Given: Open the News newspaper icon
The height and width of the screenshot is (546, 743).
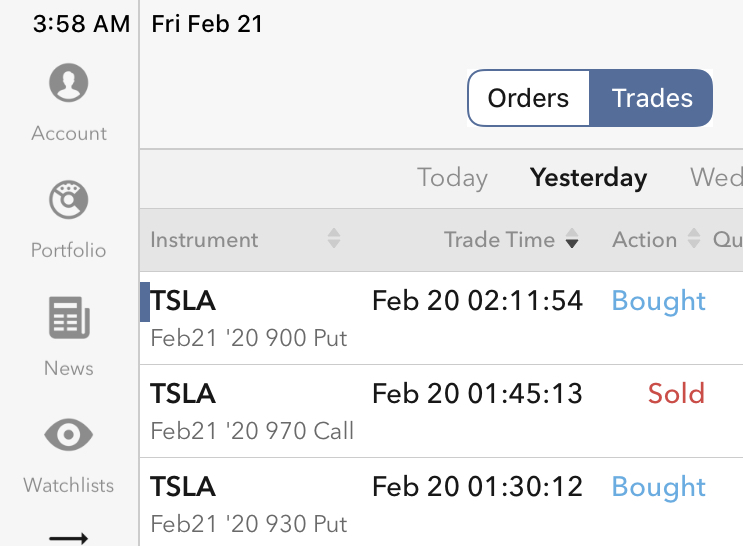Looking at the screenshot, I should coord(68,319).
